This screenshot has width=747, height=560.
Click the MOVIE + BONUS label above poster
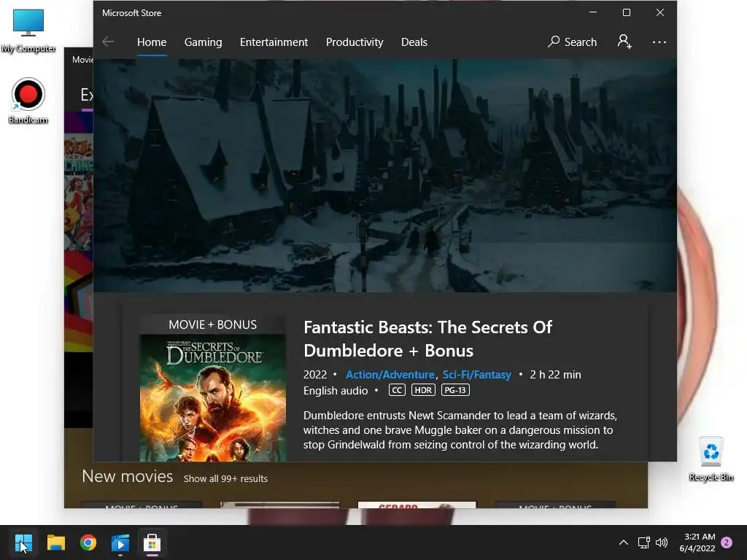[212, 324]
